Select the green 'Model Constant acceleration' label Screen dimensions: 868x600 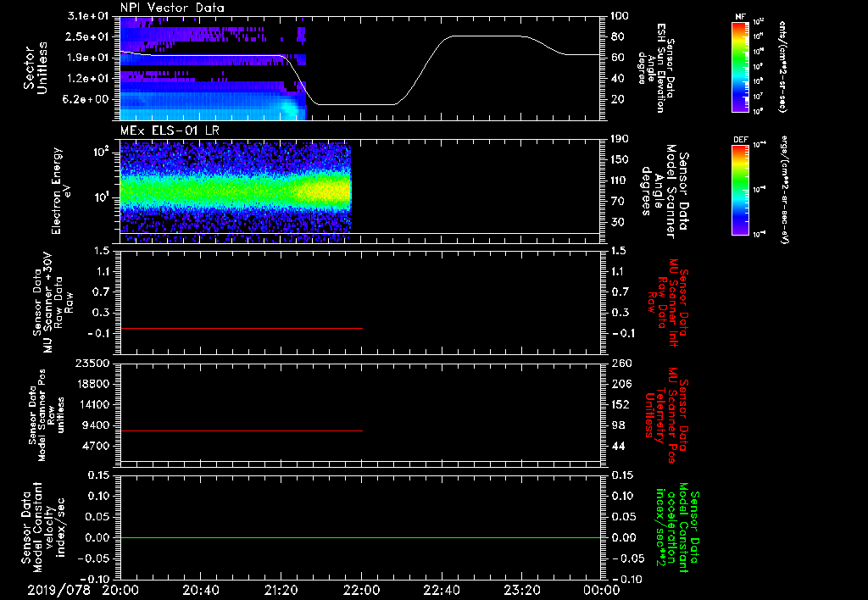click(x=676, y=529)
